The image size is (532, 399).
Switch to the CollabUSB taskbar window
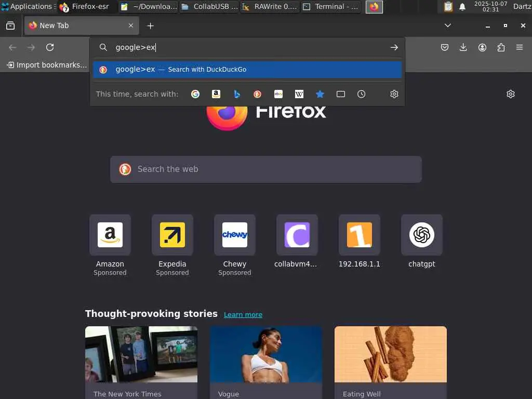coord(209,6)
